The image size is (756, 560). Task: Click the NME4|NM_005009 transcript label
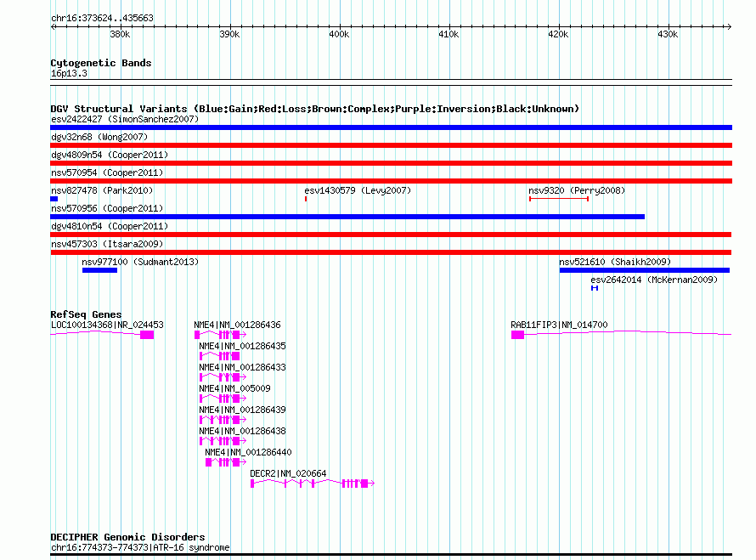click(x=234, y=388)
